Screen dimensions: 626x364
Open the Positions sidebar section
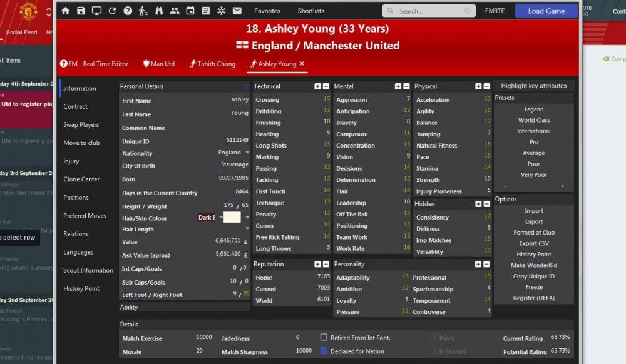pos(76,198)
